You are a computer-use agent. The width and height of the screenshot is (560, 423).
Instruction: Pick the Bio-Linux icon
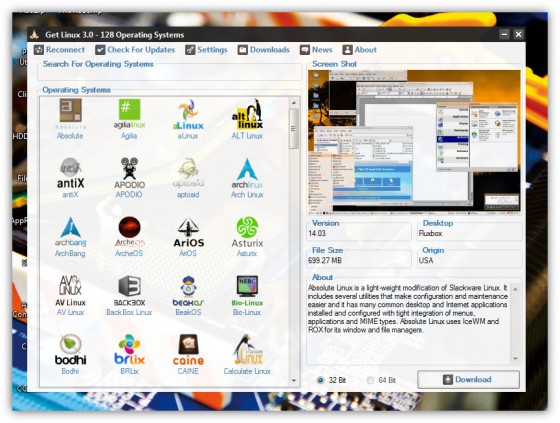click(247, 291)
